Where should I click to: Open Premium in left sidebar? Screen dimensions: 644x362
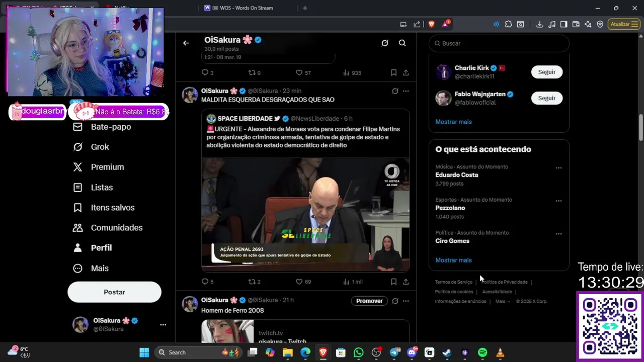(99, 167)
